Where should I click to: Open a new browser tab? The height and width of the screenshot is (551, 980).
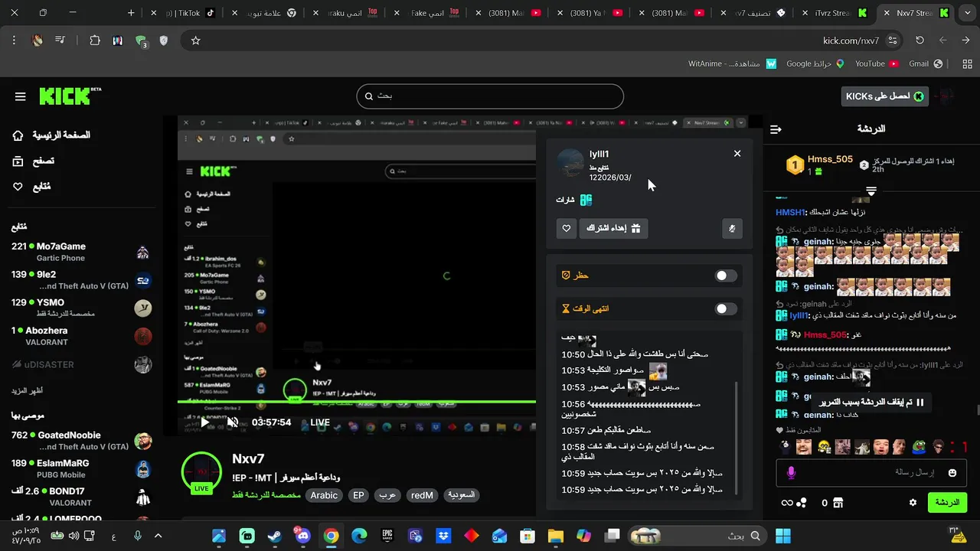point(131,13)
